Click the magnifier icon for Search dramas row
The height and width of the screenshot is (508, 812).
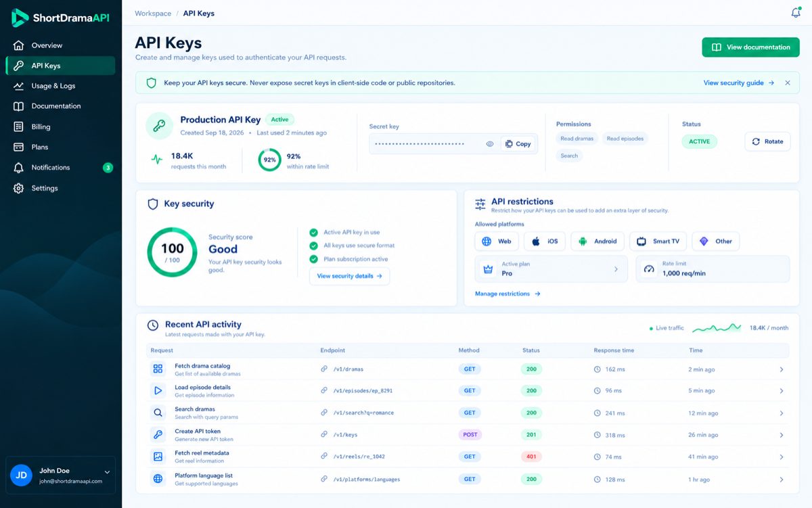(158, 413)
